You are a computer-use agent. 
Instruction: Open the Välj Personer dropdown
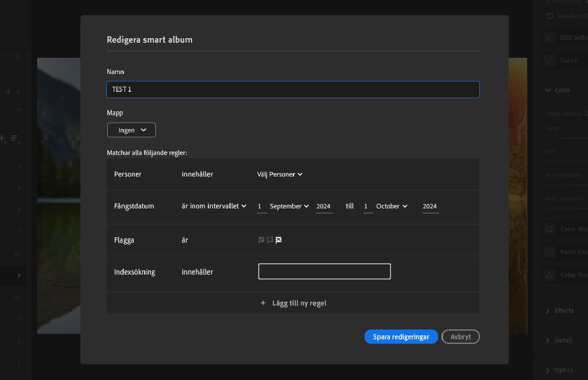click(x=279, y=174)
